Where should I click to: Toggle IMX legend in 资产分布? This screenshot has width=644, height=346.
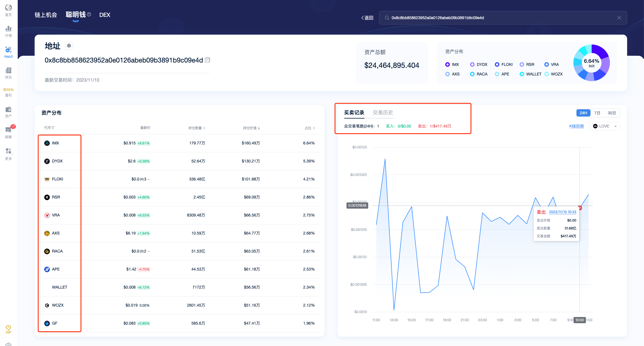(452, 64)
